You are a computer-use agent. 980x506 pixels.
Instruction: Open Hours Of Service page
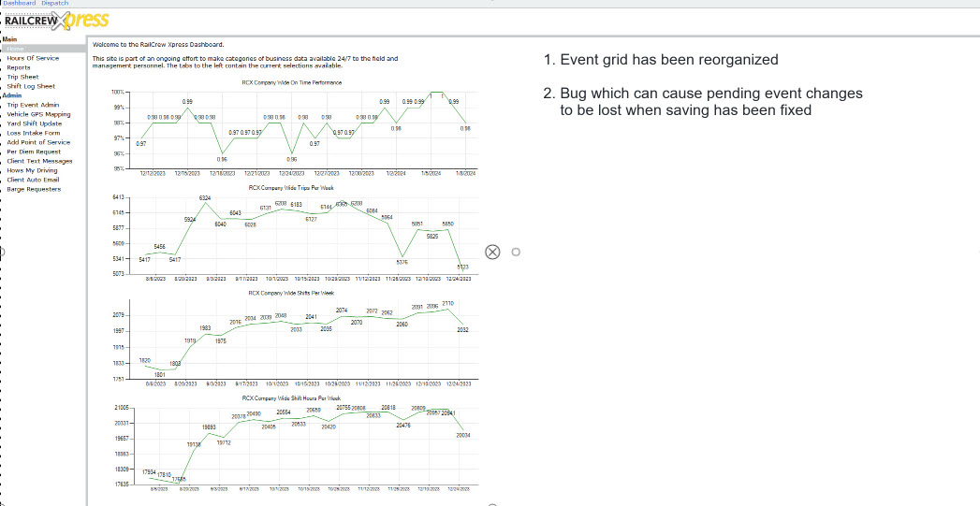coord(33,58)
